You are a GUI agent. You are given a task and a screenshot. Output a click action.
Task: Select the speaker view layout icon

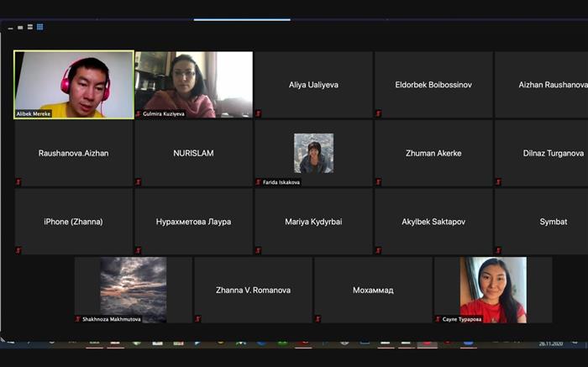pyautogui.click(x=29, y=27)
